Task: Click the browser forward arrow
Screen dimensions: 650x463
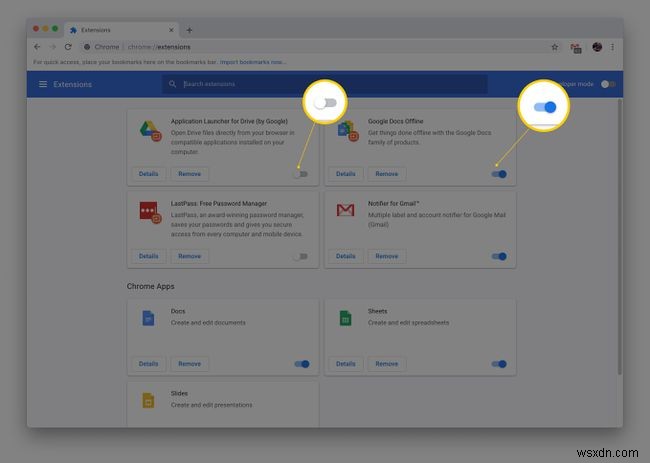Action: pyautogui.click(x=53, y=47)
